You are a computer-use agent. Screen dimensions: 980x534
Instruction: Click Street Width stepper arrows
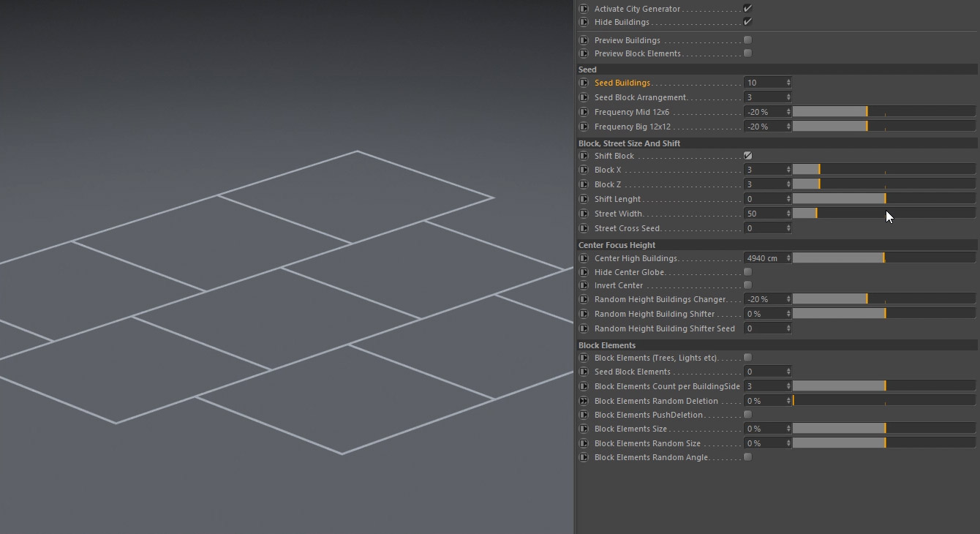tap(788, 214)
